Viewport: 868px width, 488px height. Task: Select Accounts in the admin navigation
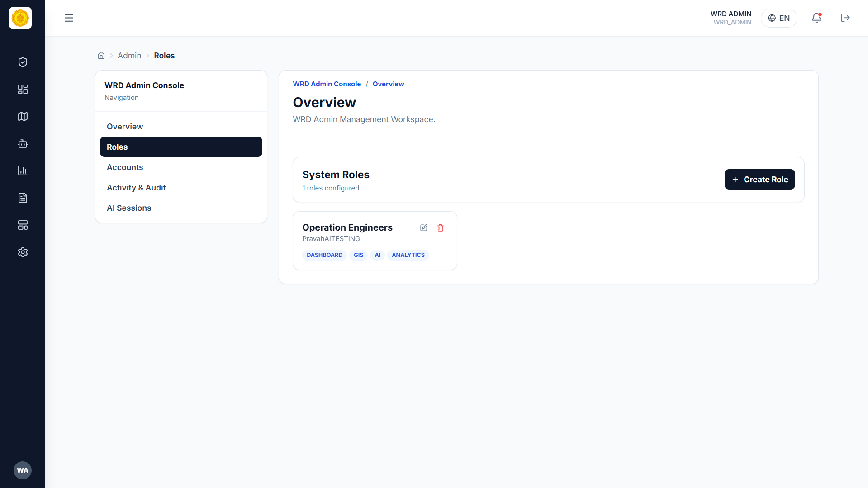[125, 167]
